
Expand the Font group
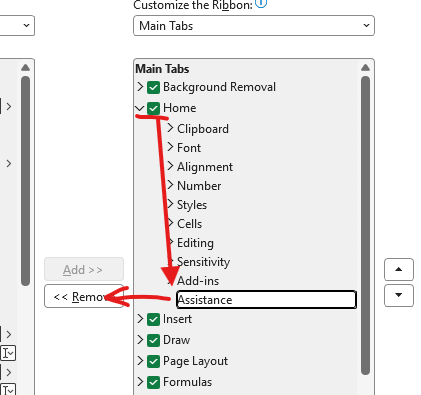(x=170, y=147)
